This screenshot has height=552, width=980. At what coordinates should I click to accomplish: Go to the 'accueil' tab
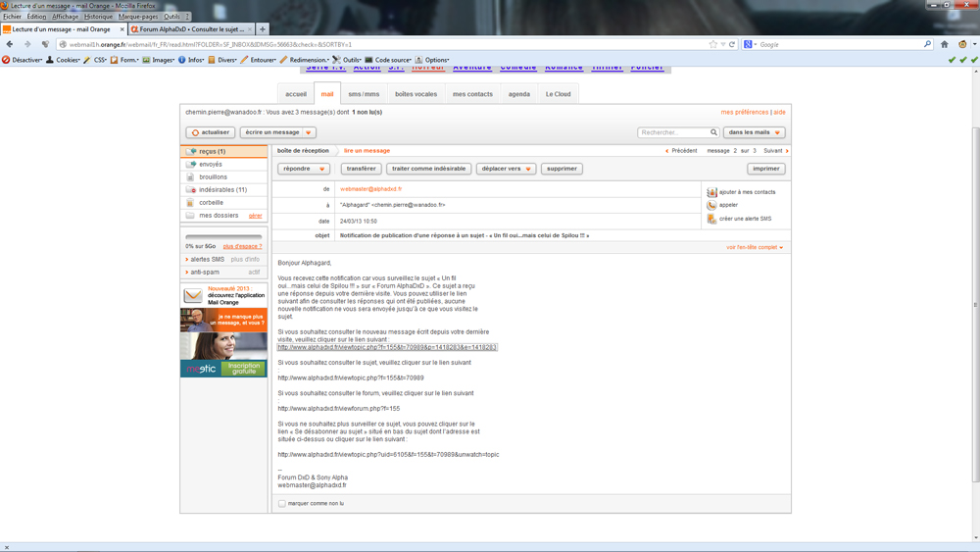[x=296, y=94]
